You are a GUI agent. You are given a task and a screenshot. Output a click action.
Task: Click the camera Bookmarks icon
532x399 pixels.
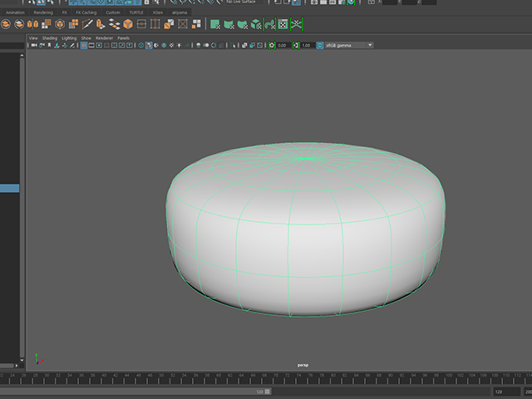pyautogui.click(x=50, y=45)
